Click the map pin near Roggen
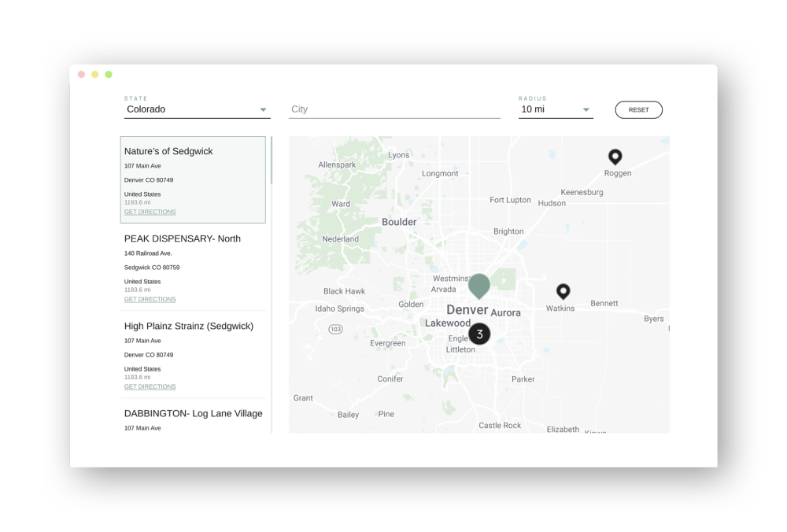Screen dimensions: 787x532 pos(615,157)
